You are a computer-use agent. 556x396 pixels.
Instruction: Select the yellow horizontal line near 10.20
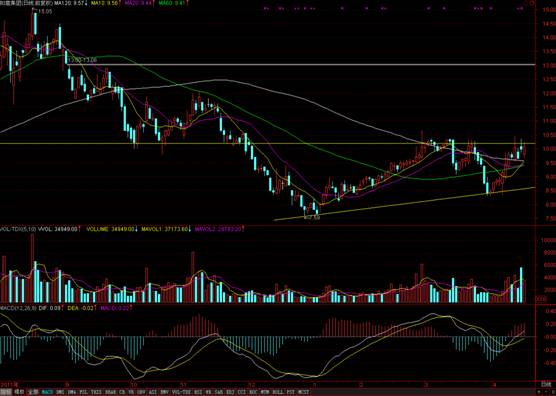tap(268, 143)
